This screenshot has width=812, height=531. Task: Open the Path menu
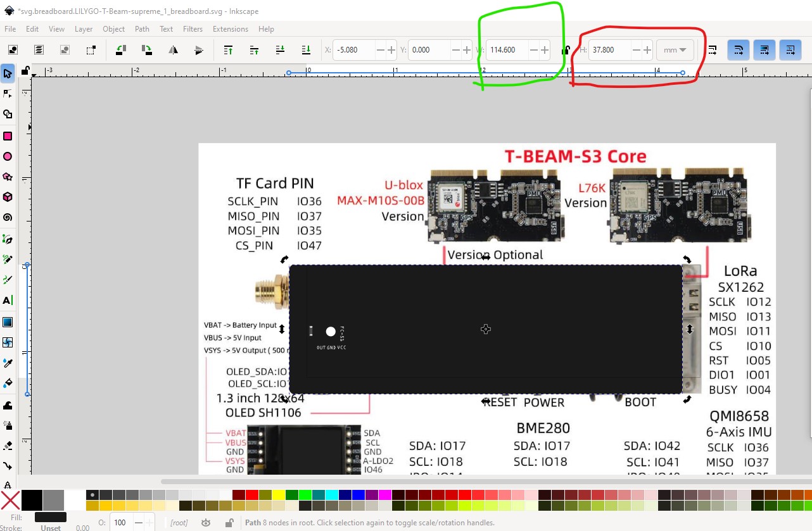[x=142, y=28]
